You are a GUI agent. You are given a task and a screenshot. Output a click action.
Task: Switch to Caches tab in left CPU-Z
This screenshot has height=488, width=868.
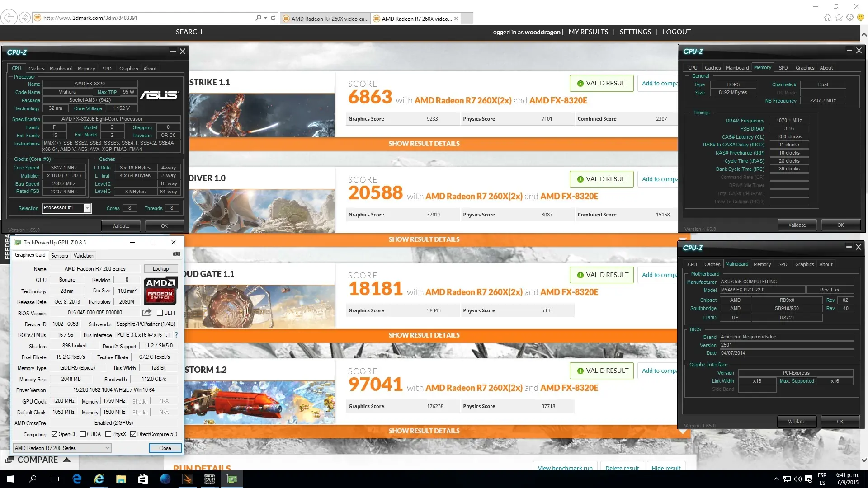pos(36,69)
